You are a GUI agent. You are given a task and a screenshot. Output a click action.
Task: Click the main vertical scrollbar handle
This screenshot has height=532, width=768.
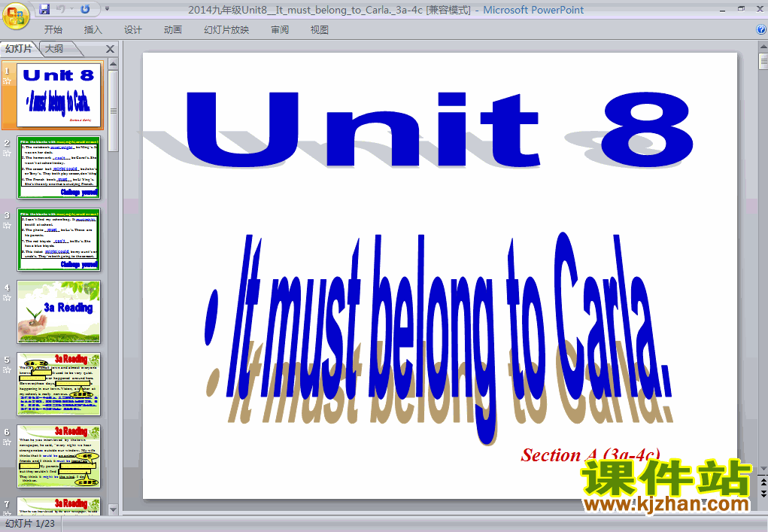click(x=763, y=62)
